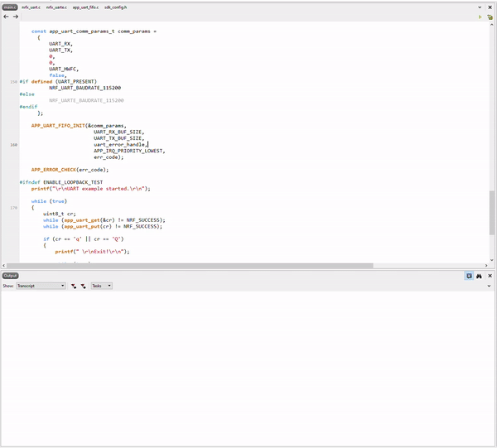Click NRF_UART_BAUDRATE_115200 in the code
Screen dimensions: 497x448
pyautogui.click(x=85, y=88)
